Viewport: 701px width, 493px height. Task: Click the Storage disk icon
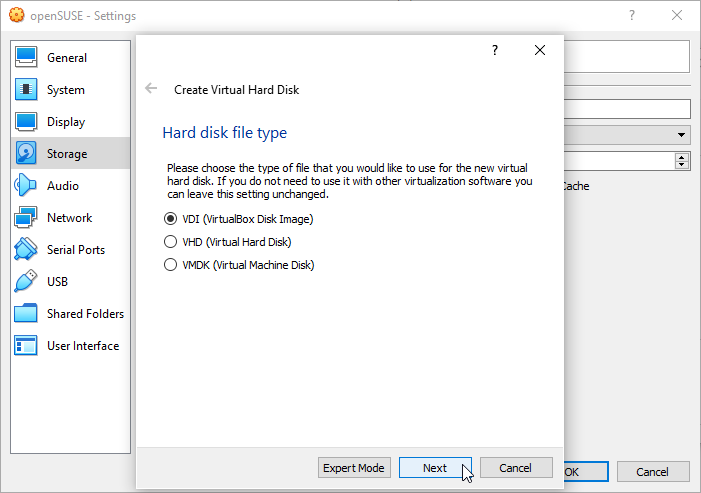pyautogui.click(x=27, y=154)
